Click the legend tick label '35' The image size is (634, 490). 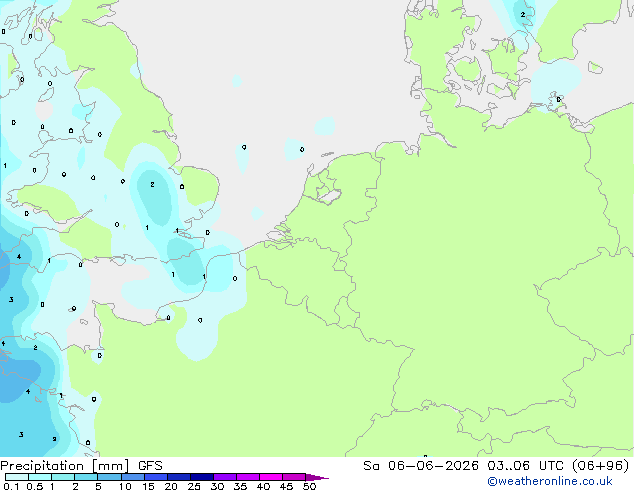tap(240, 486)
